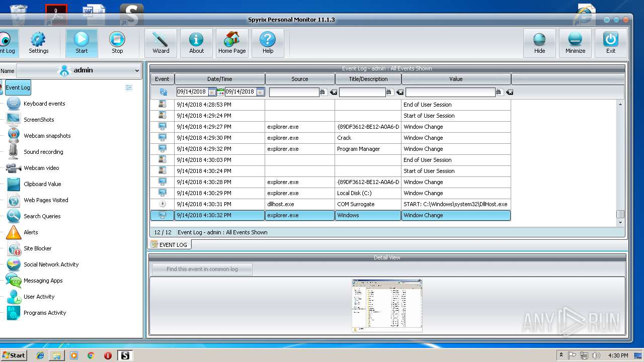Open the start date calendar picker
The image size is (644, 362).
click(x=212, y=92)
